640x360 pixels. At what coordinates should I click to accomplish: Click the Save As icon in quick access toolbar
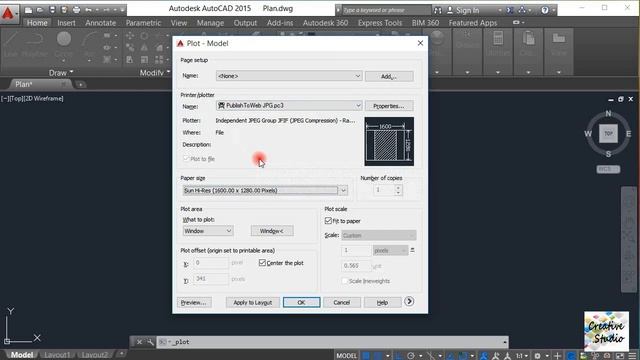point(64,10)
